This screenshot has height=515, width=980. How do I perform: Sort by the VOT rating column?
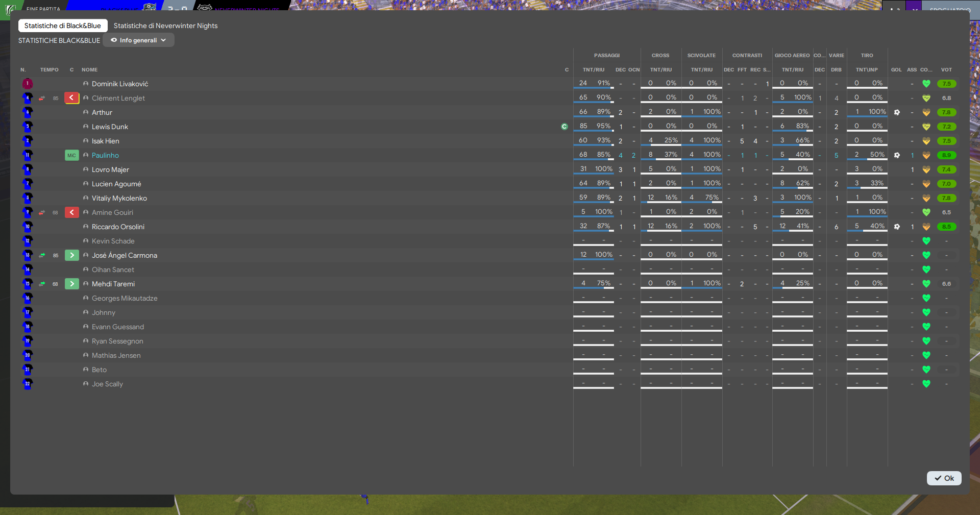point(946,70)
